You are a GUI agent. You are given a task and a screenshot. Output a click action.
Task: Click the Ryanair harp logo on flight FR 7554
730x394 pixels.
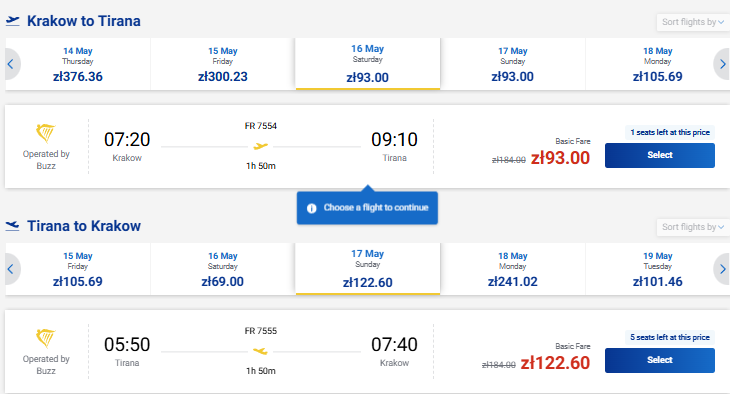click(46, 134)
